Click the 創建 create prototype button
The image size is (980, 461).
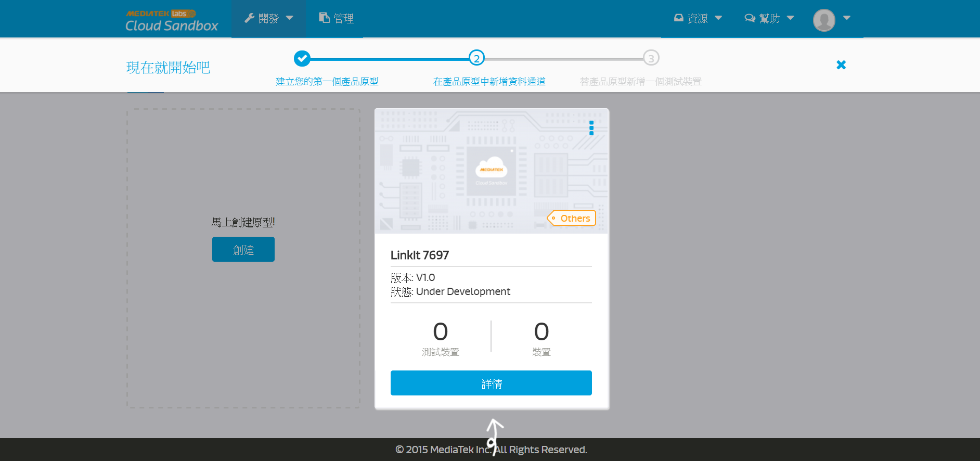[243, 249]
